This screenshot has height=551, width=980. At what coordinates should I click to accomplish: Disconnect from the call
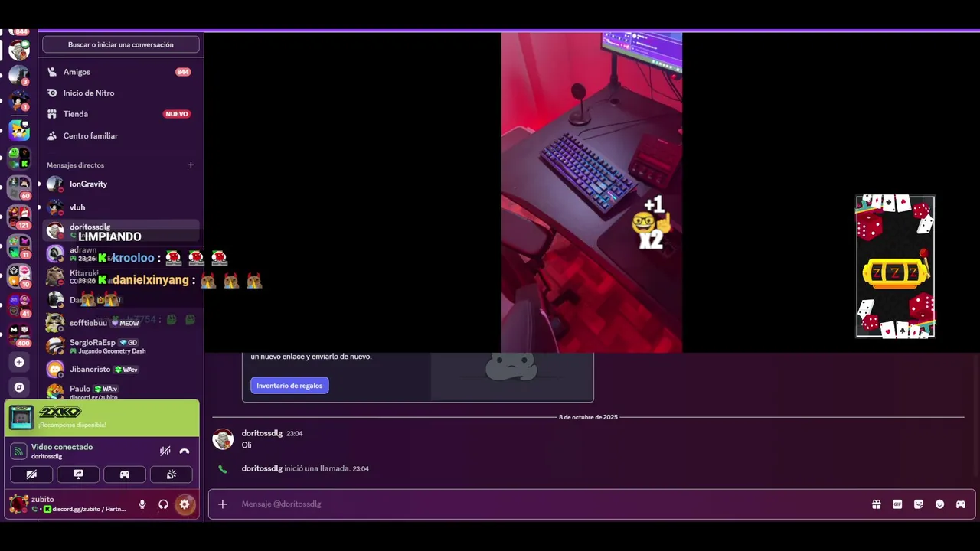click(x=184, y=451)
